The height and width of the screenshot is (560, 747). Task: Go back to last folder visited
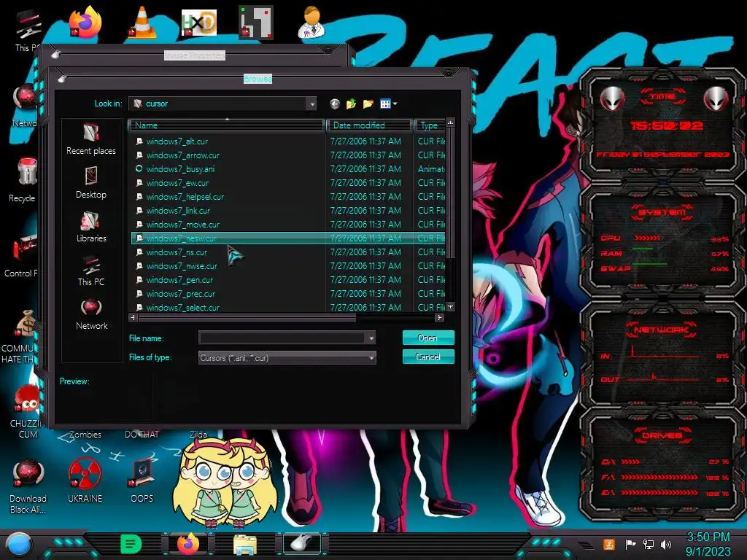click(334, 104)
